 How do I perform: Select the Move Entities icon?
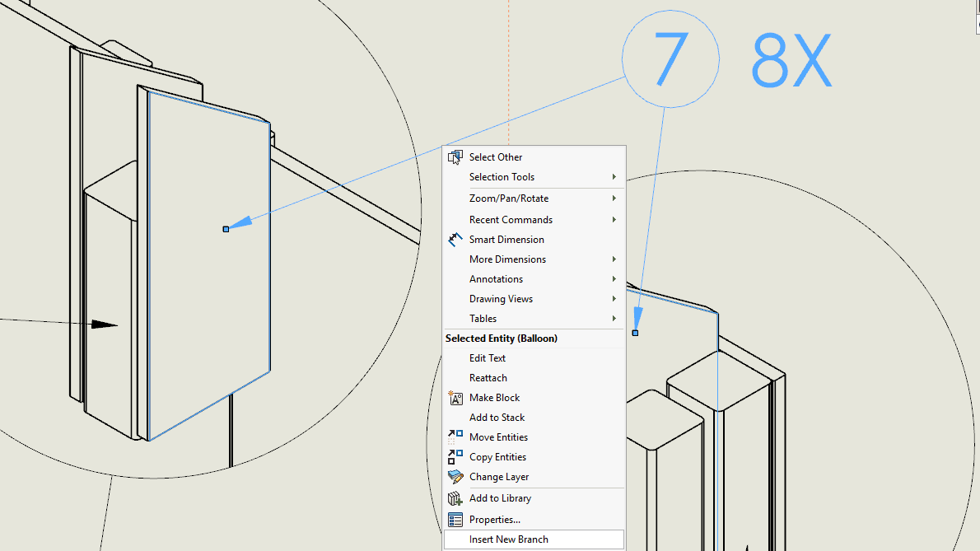pos(455,437)
